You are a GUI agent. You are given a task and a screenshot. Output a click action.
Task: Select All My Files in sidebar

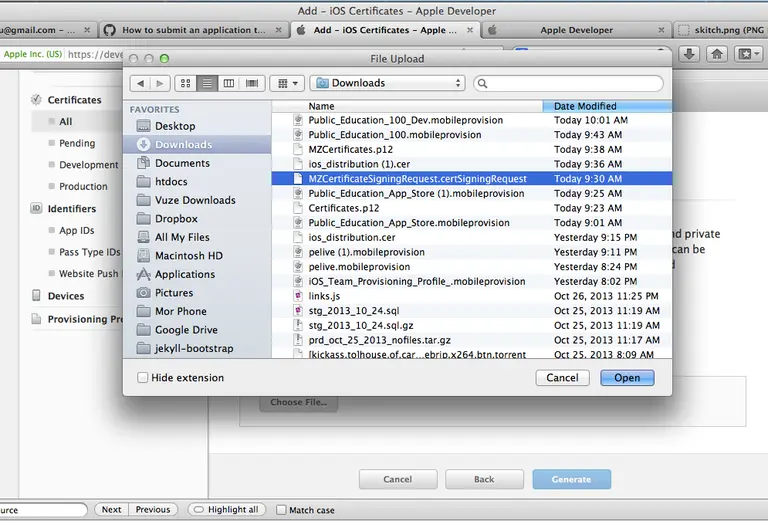click(x=196, y=237)
